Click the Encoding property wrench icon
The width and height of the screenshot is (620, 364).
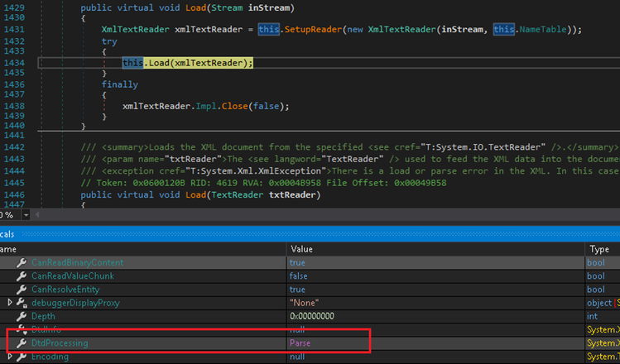(x=22, y=357)
